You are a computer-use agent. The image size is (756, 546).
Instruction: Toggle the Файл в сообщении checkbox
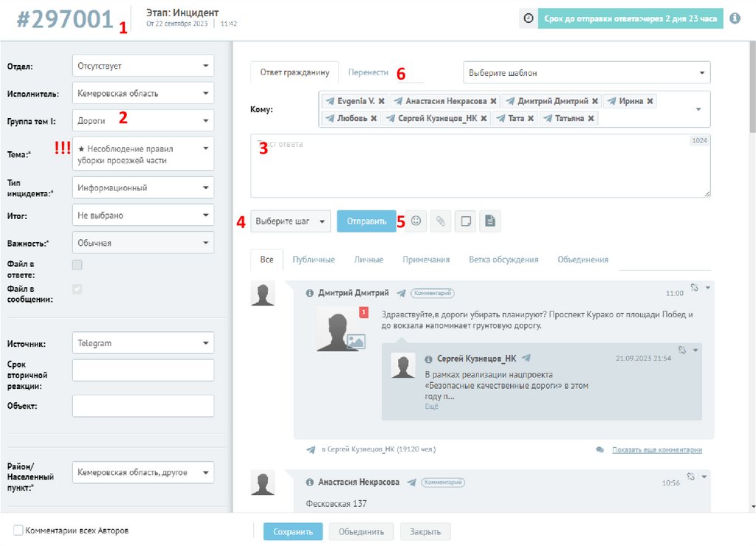point(77,289)
